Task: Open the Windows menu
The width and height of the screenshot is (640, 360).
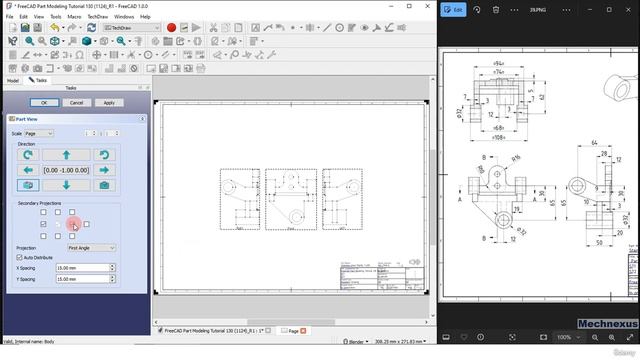Action: pyautogui.click(x=124, y=17)
